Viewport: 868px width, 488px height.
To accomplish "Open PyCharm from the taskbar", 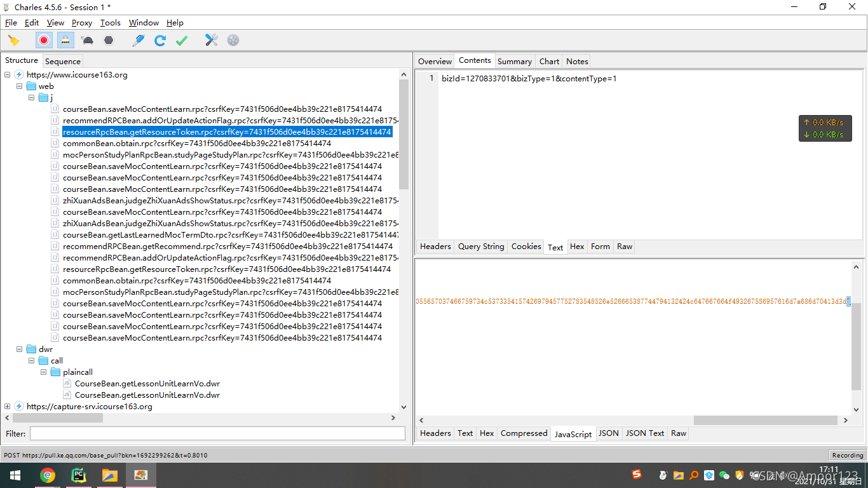I will 79,475.
